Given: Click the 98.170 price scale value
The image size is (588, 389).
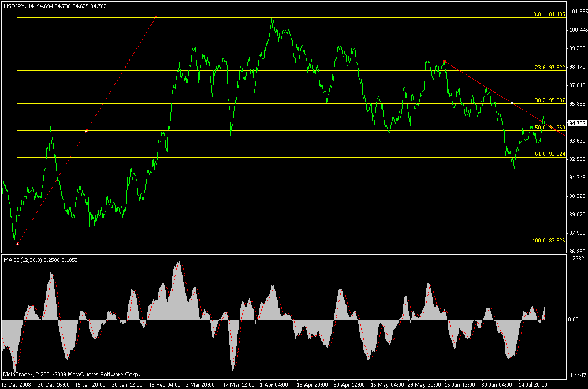Looking at the screenshot, I should [578, 67].
